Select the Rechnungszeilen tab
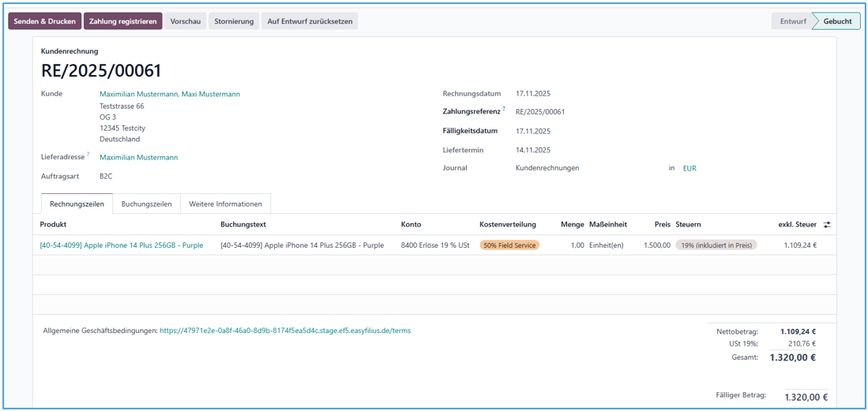 77,204
